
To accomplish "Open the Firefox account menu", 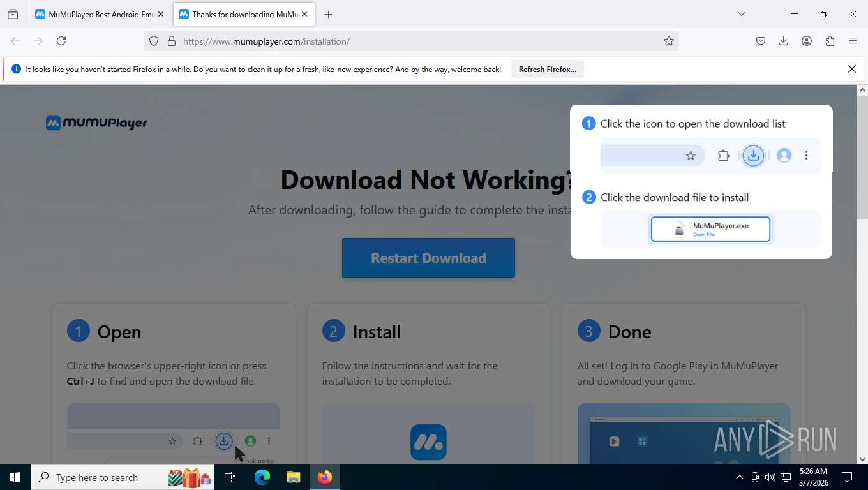I will [x=807, y=41].
